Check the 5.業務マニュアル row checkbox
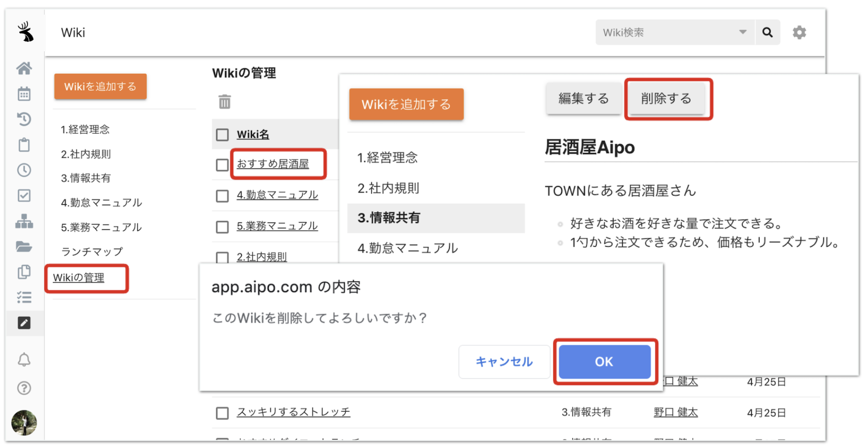The width and height of the screenshot is (868, 445). tap(222, 227)
